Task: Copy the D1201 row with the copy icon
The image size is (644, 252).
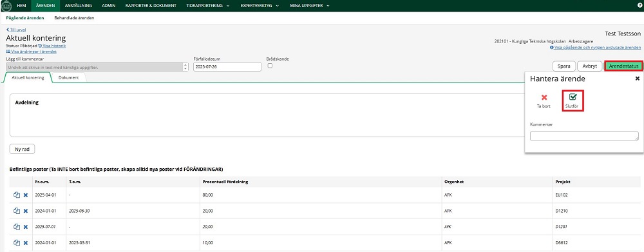Action: pos(17,226)
